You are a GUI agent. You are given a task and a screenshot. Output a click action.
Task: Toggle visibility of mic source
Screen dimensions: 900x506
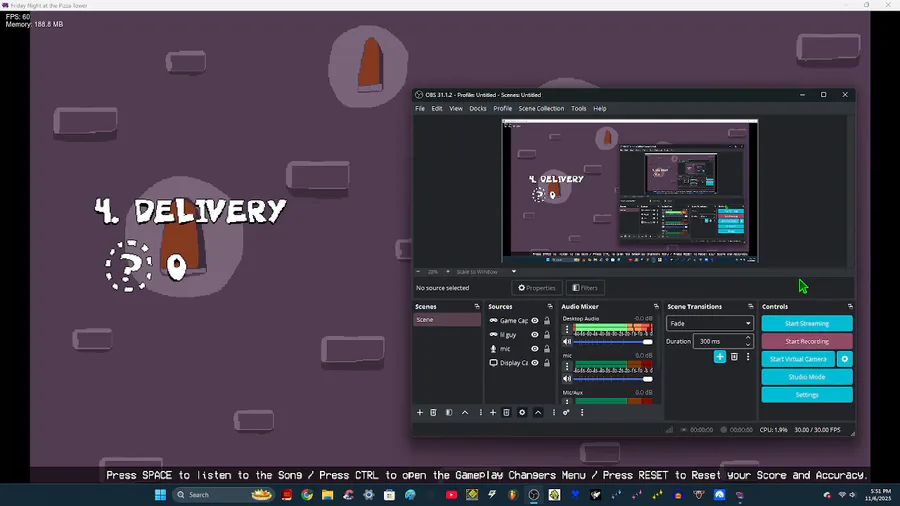534,349
